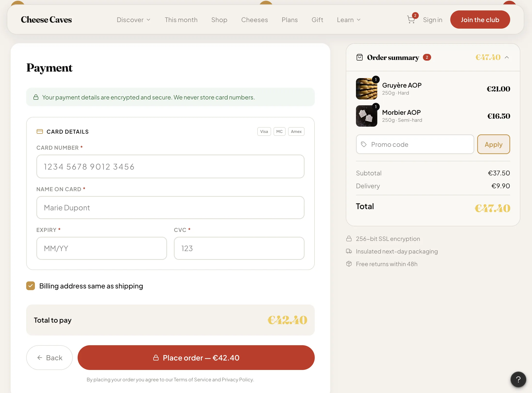
Task: Toggle the Visa payment badge
Action: point(264,131)
